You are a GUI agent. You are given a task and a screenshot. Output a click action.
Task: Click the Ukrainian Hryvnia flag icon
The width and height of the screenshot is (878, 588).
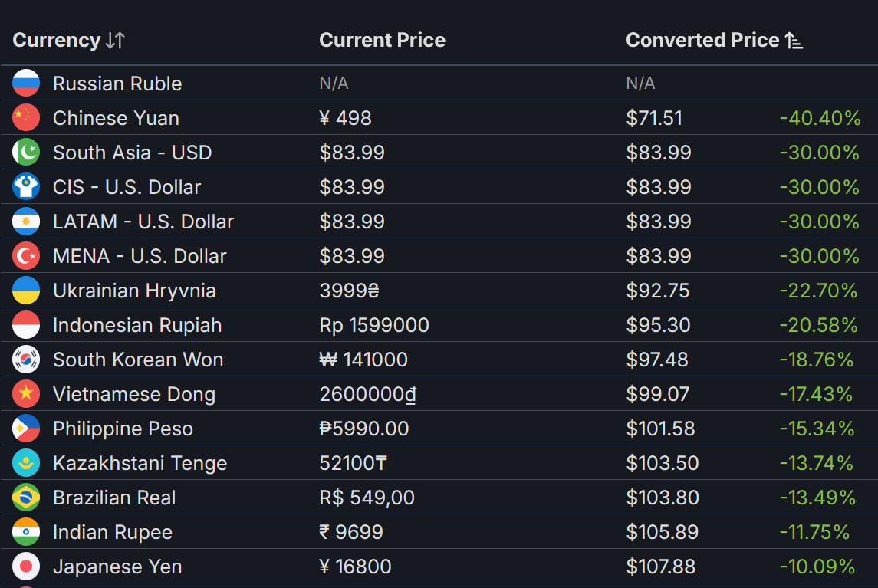coord(26,290)
